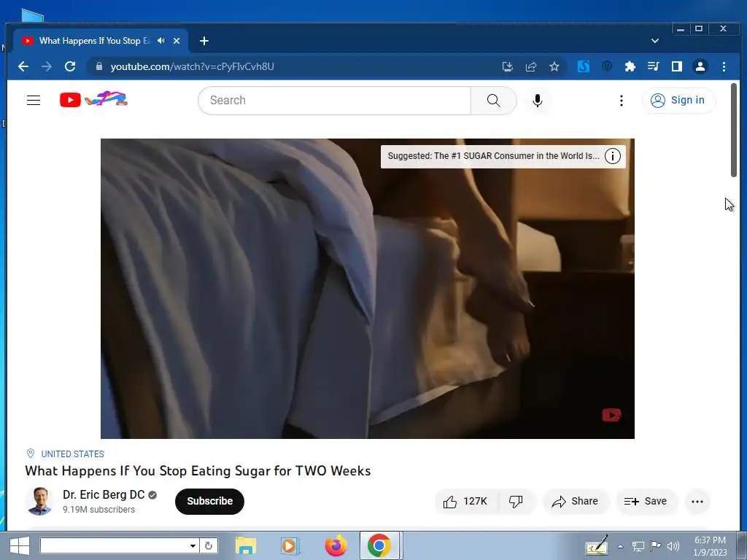Click the address bar URL
Viewport: 747px width, 560px height.
coord(193,66)
